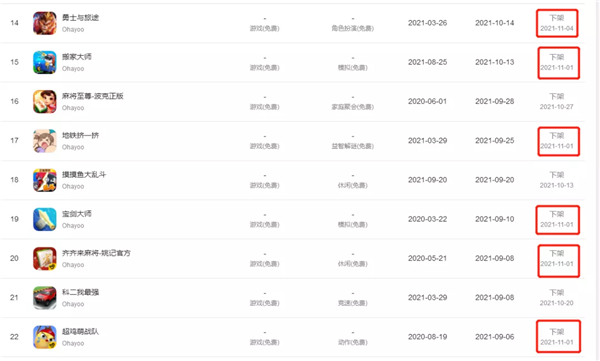Open the 摸摸鱼大乱斗 app icon
600x361 pixels.
[45, 180]
